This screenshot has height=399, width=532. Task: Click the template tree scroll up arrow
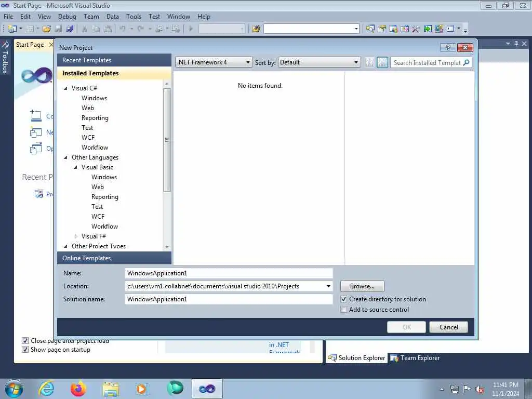pyautogui.click(x=167, y=84)
